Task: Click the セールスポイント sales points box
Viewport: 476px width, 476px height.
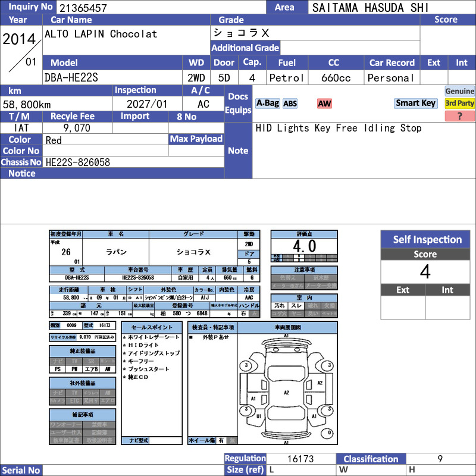Action: (152, 383)
